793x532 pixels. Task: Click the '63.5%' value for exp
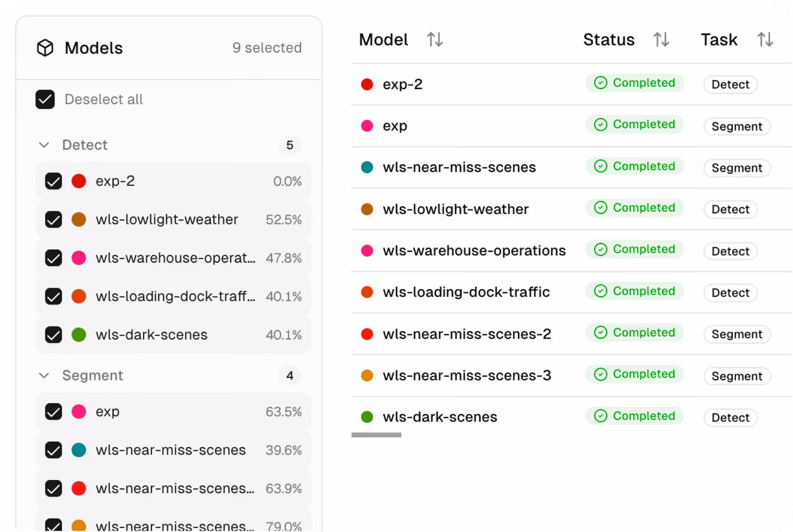pos(284,412)
